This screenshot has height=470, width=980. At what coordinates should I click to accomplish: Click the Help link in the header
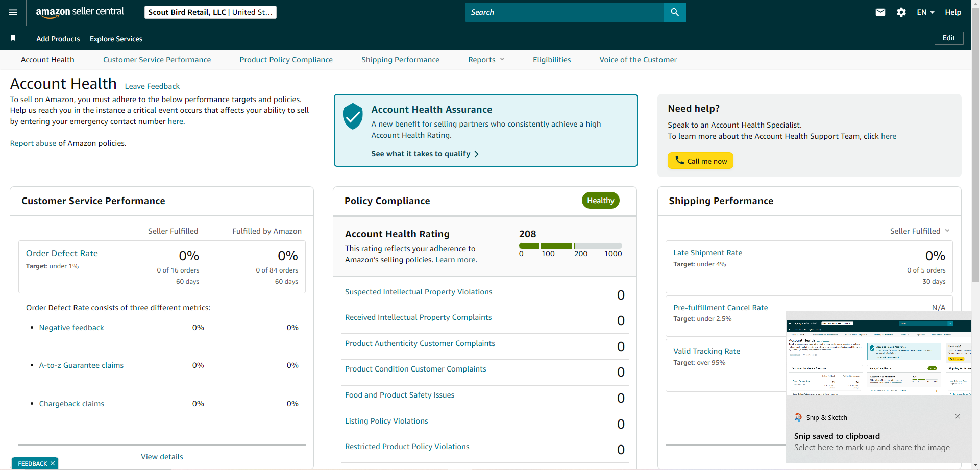(x=953, y=12)
